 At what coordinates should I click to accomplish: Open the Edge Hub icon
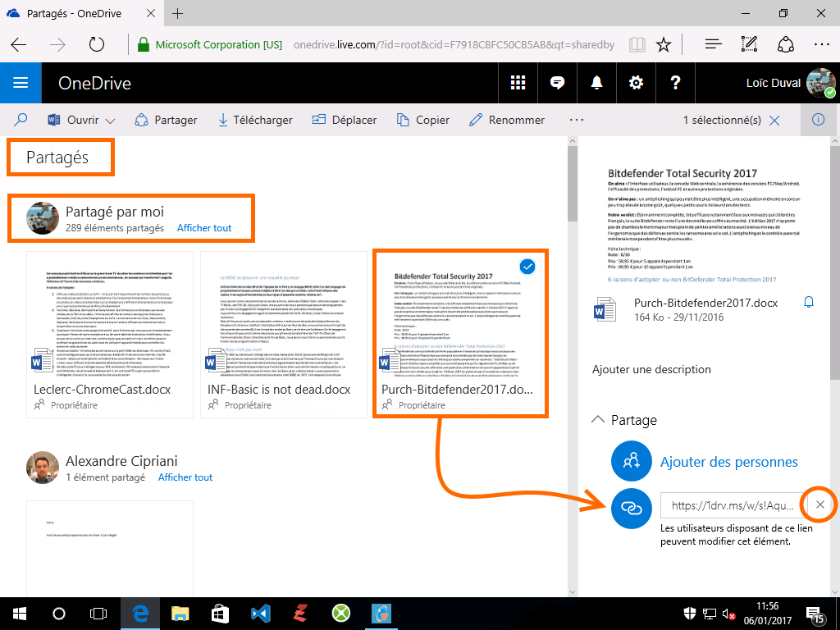[x=713, y=45]
